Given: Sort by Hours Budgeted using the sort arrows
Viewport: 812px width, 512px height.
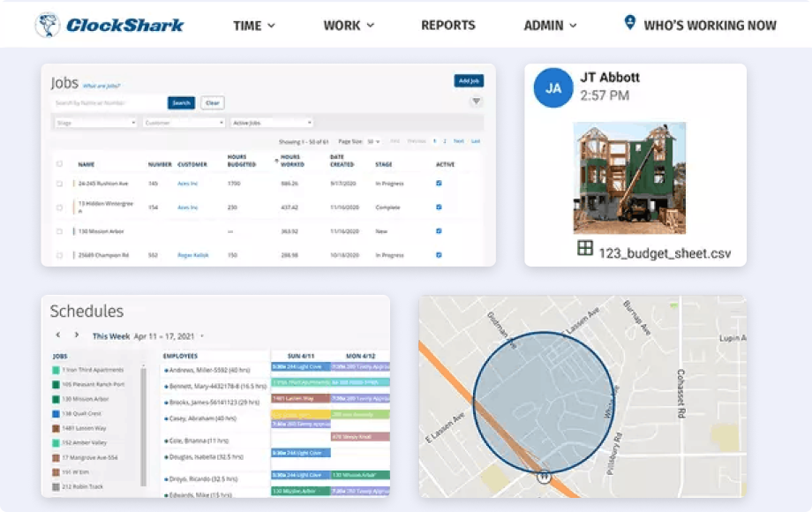Looking at the screenshot, I should 274,159.
